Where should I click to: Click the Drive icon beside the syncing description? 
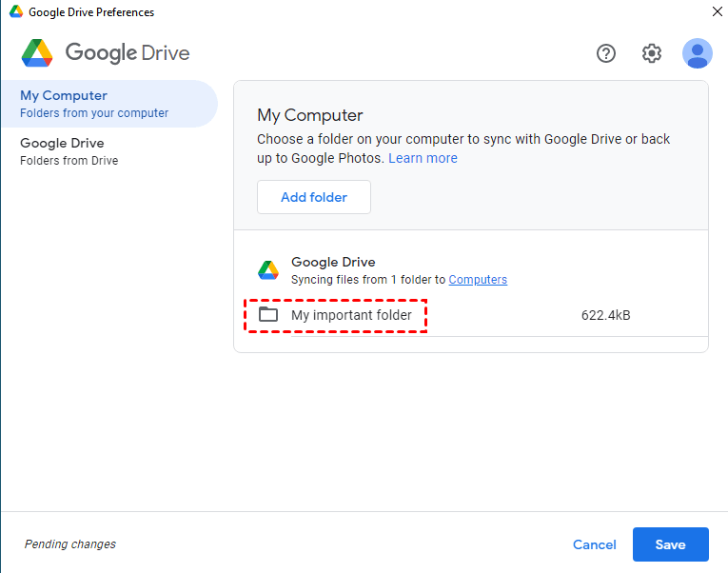coord(268,270)
